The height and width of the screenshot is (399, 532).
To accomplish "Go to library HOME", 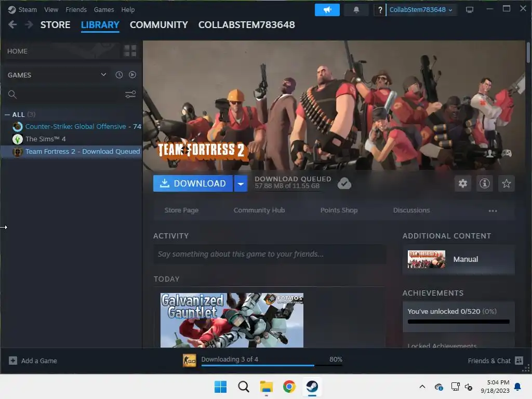I will 17,51.
